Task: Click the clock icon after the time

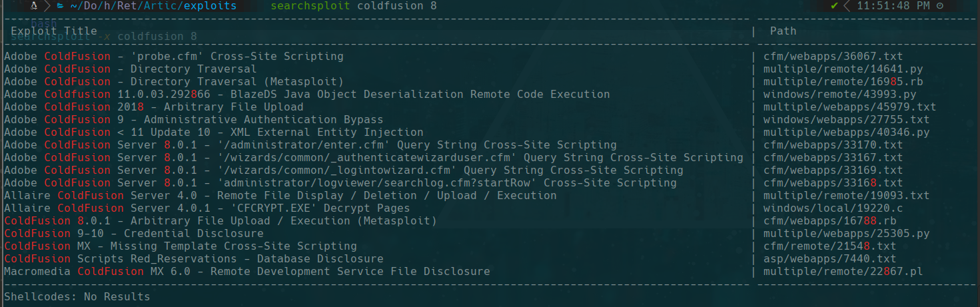Action: 940,6
